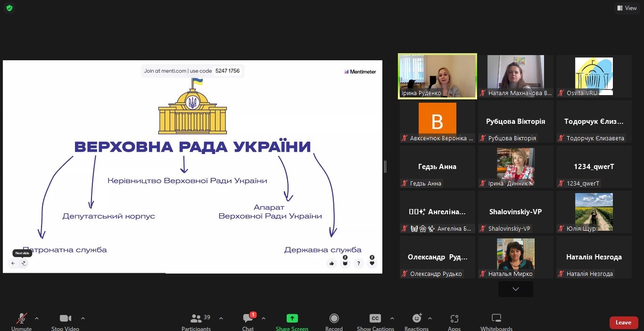Show more participants using down chevron
The height and width of the screenshot is (331, 644).
click(x=515, y=289)
